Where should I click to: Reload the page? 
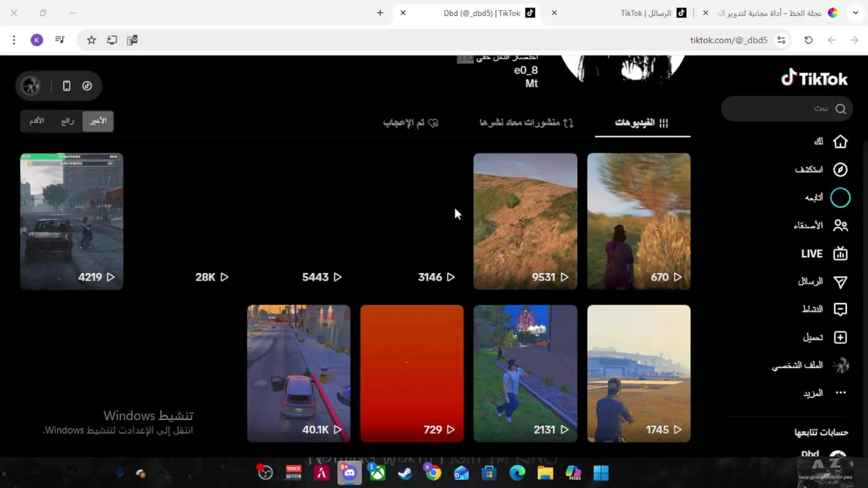808,40
